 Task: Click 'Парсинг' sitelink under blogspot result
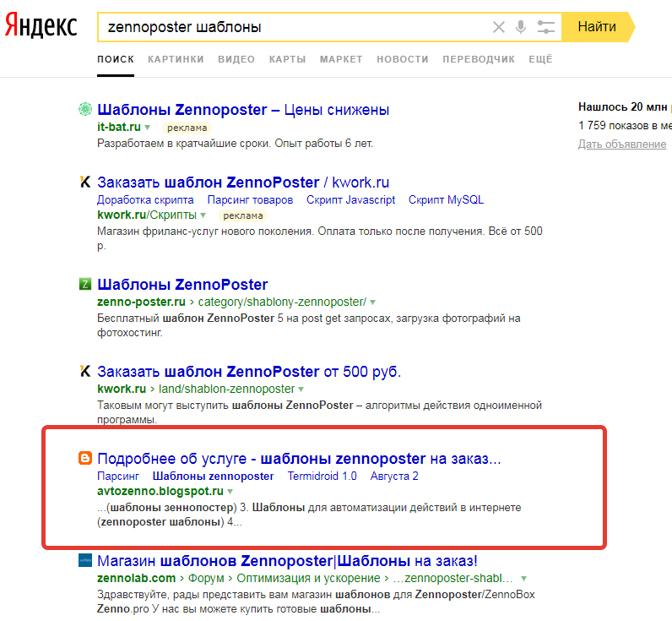click(x=118, y=476)
